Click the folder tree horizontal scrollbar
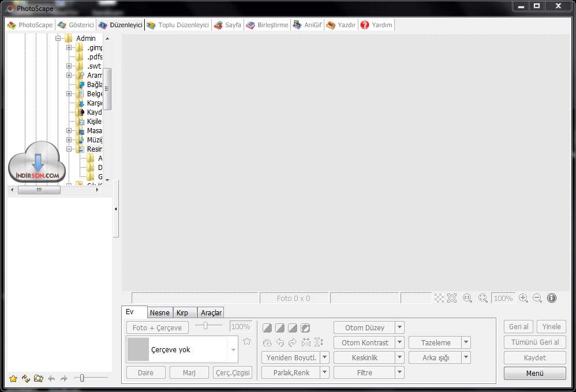 54,190
